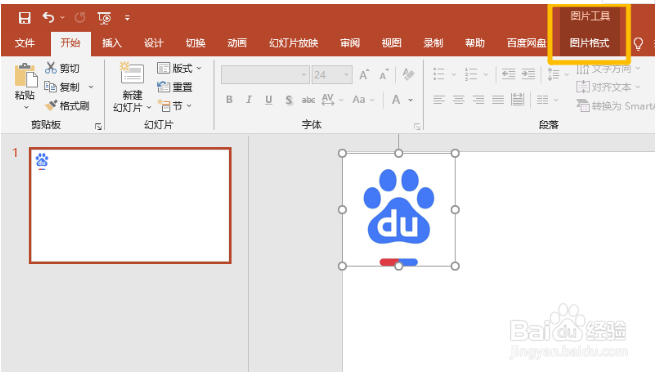Click the Distributed alignment icon
Screen dimensions: 665x375
point(517,100)
